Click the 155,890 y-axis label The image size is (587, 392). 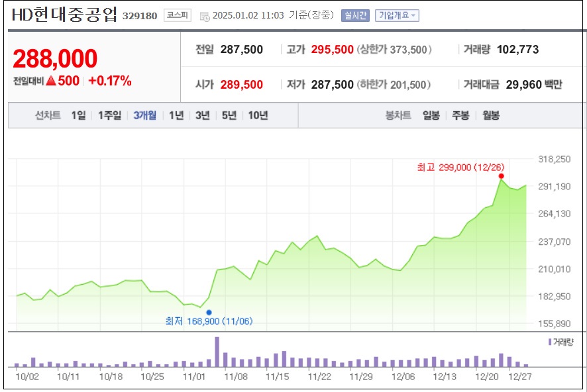point(554,324)
